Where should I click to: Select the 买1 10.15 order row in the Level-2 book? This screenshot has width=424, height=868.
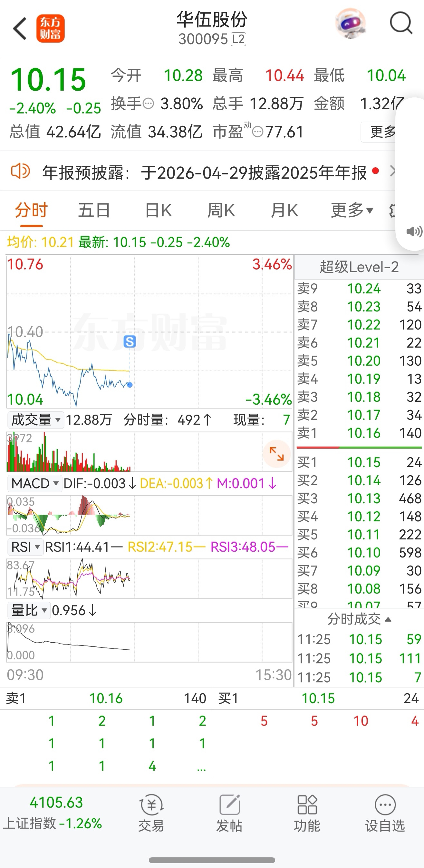[x=359, y=462]
